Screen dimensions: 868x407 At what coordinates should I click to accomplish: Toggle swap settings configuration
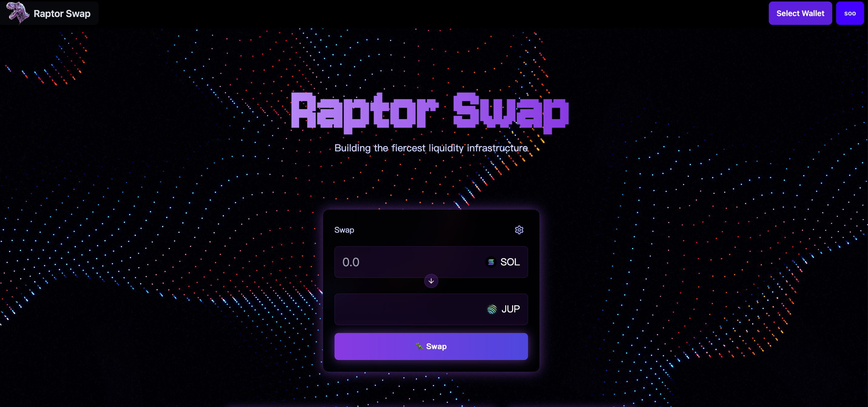(x=519, y=229)
